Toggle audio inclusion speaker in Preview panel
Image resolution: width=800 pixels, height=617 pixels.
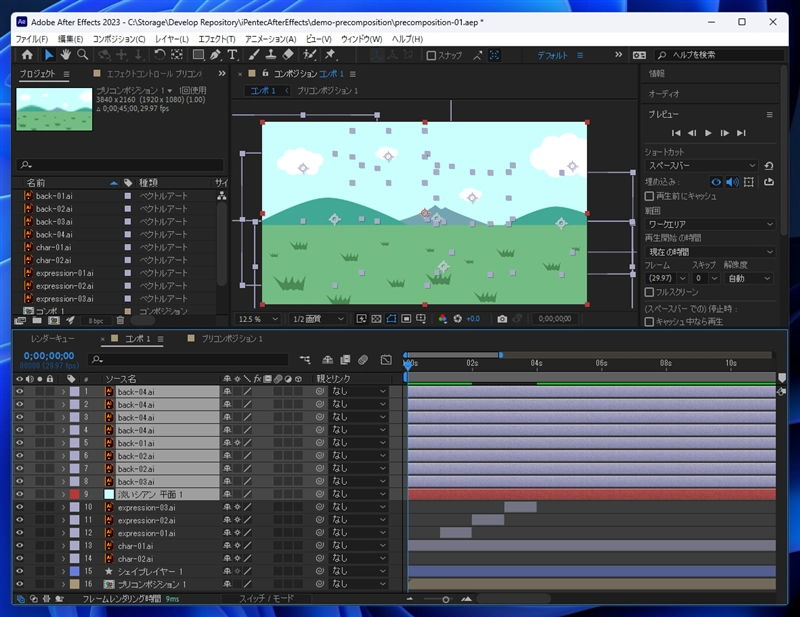732,182
